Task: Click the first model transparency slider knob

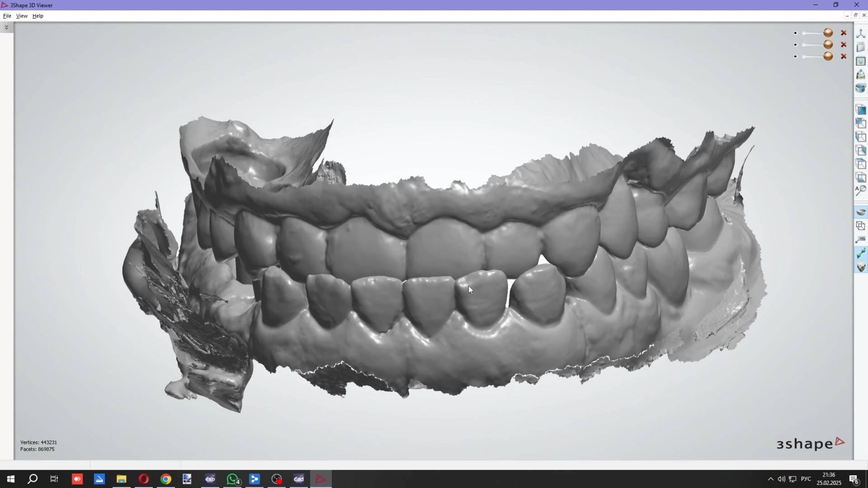Action: (828, 33)
